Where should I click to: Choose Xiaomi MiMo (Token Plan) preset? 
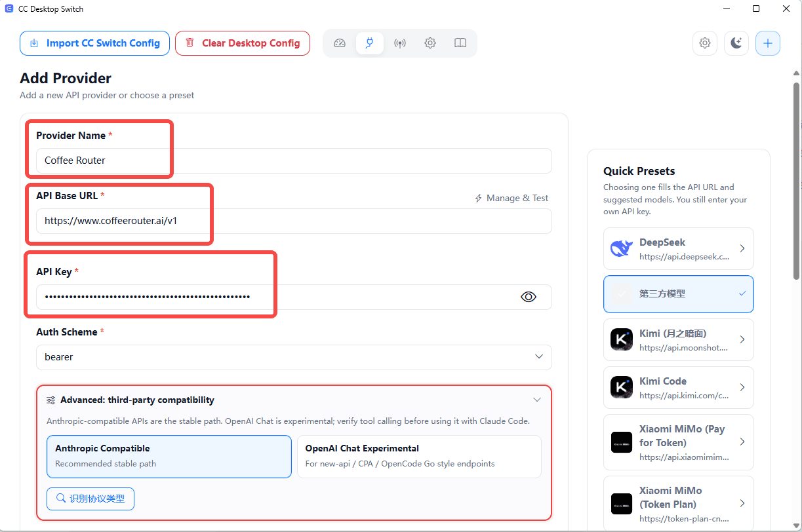[679, 503]
